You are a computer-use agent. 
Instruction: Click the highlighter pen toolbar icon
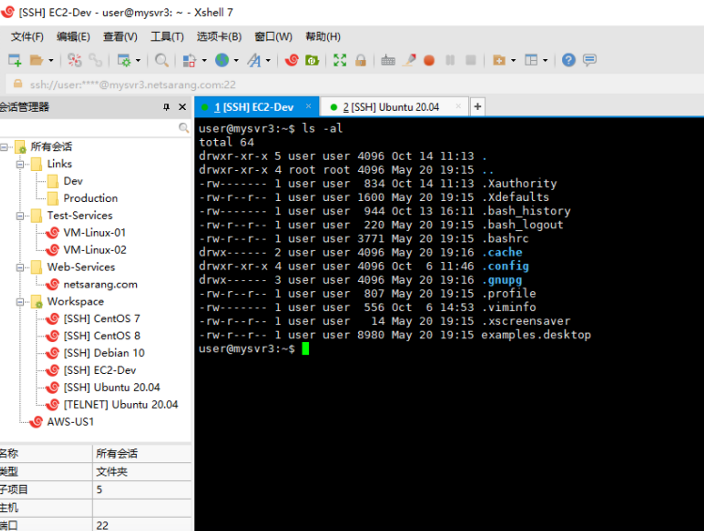pyautogui.click(x=410, y=60)
